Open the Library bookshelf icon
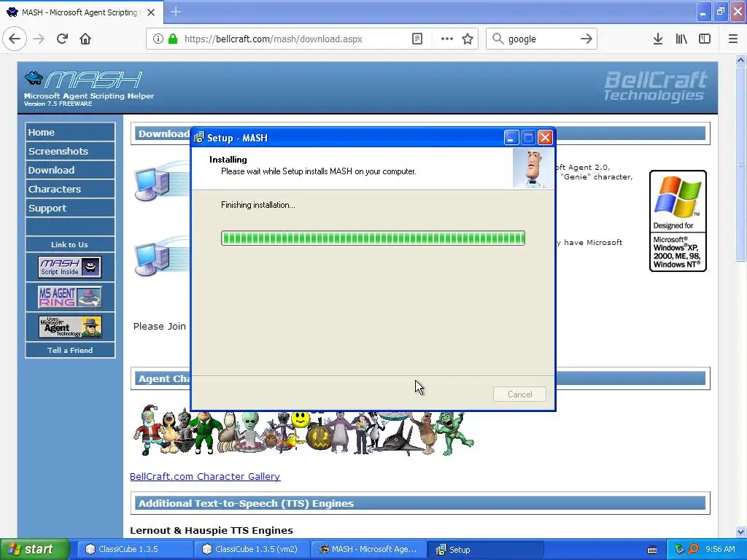 681,39
